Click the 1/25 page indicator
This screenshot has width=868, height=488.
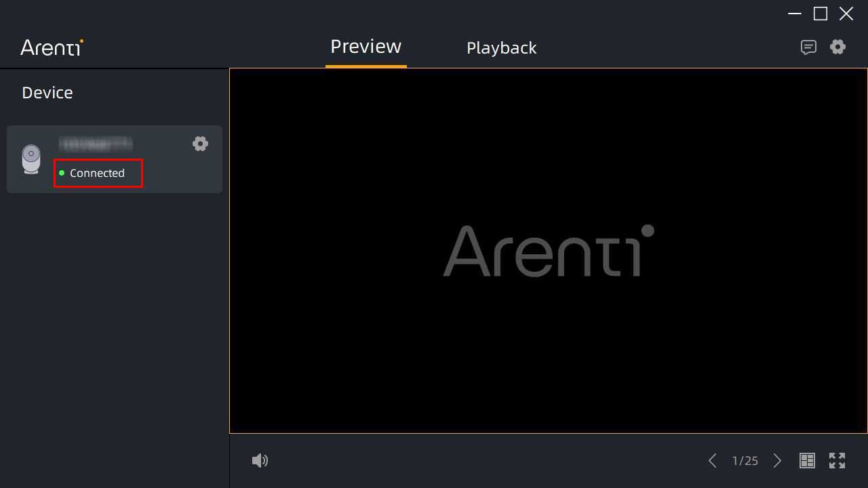coord(745,461)
